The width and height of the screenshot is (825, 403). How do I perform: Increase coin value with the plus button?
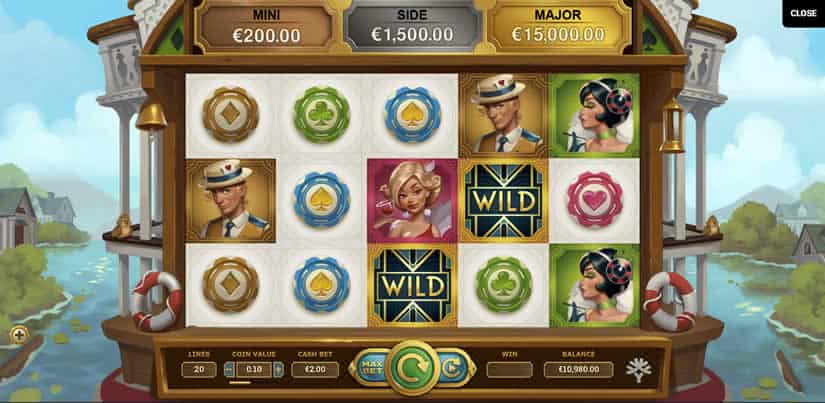278,370
